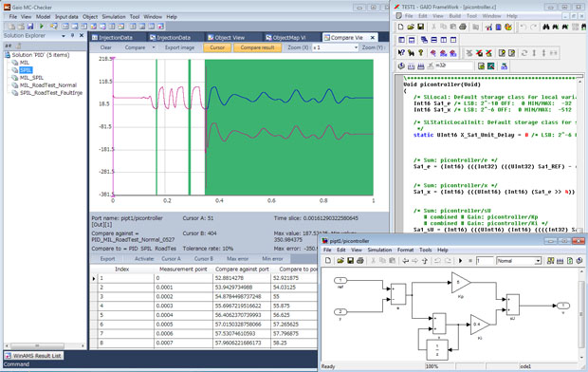The width and height of the screenshot is (588, 372).
Task: Click the open folder icon in picontroller window
Action: click(x=340, y=261)
